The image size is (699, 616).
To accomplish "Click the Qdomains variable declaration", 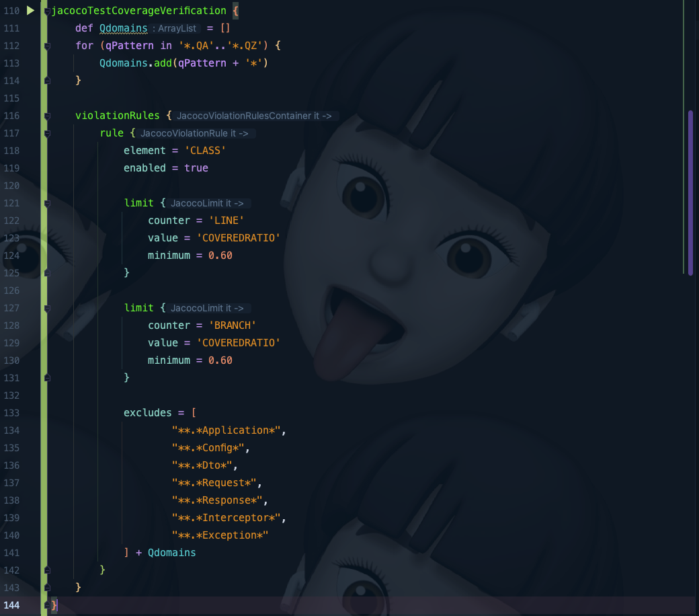I will (x=123, y=28).
